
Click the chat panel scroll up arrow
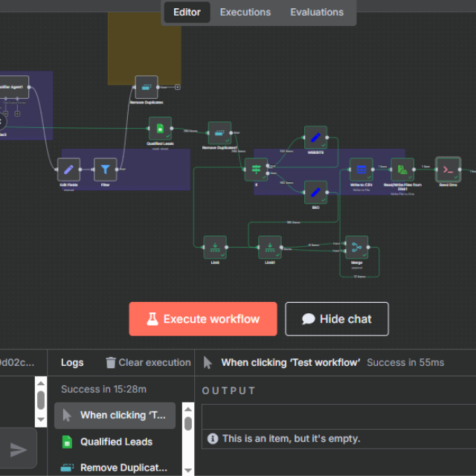(41, 383)
